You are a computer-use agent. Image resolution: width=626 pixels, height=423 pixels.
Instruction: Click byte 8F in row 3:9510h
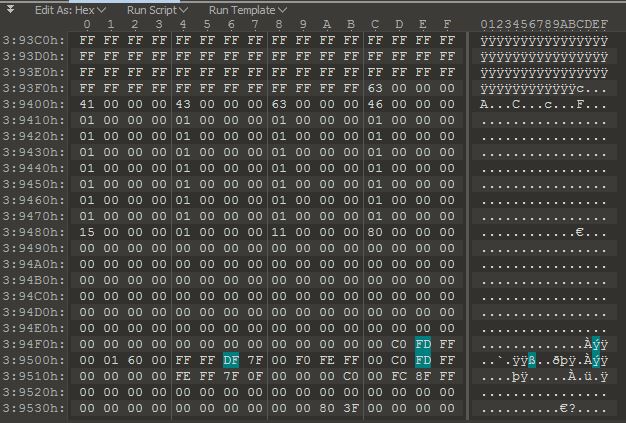[423, 376]
